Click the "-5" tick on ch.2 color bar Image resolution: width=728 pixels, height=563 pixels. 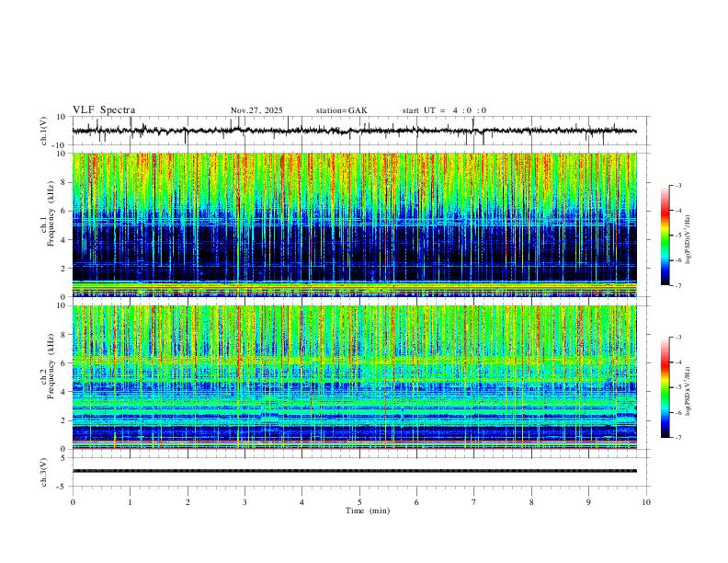coord(678,387)
